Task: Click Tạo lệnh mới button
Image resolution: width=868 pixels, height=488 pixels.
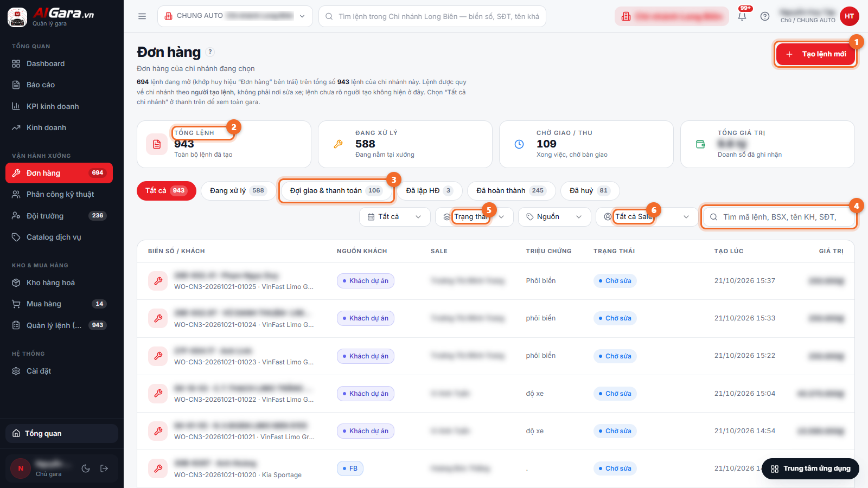Action: 815,54
